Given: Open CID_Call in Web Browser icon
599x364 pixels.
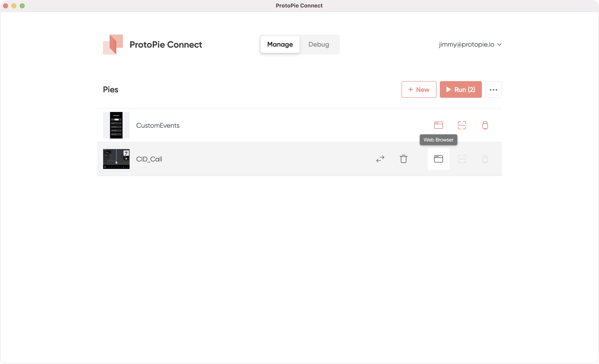Looking at the screenshot, I should point(438,159).
